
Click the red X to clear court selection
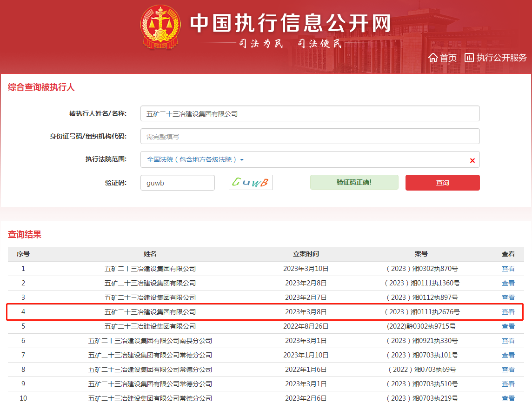click(472, 159)
